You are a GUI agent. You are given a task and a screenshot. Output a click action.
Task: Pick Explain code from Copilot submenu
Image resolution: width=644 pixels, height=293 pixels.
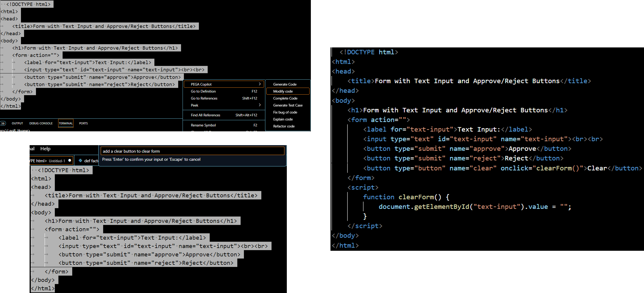pyautogui.click(x=288, y=119)
